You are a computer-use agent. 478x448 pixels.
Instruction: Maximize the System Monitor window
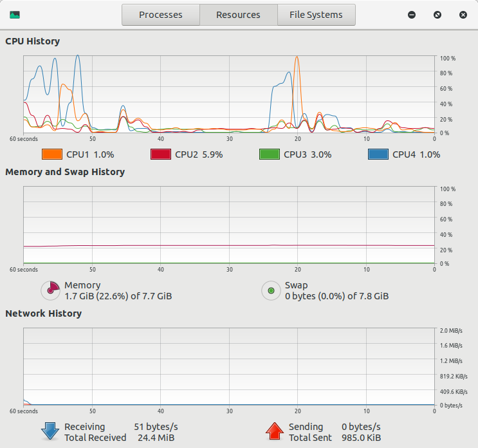(x=437, y=14)
